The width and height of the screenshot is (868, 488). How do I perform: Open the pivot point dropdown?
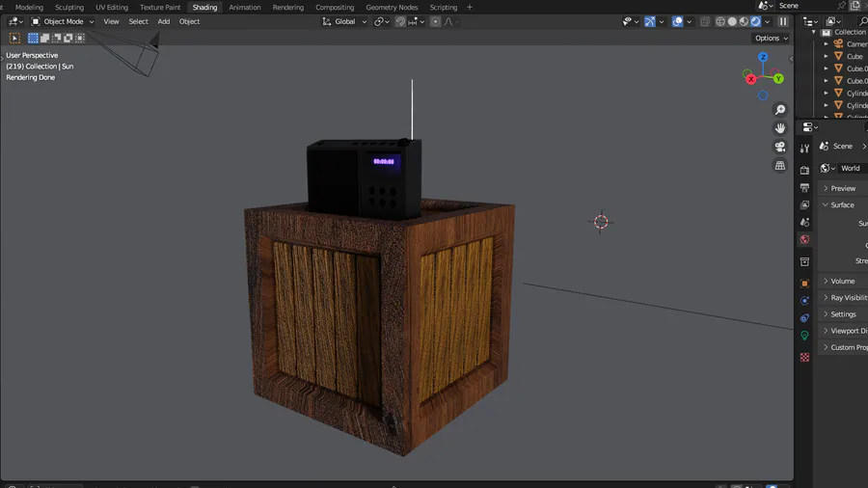(x=381, y=21)
